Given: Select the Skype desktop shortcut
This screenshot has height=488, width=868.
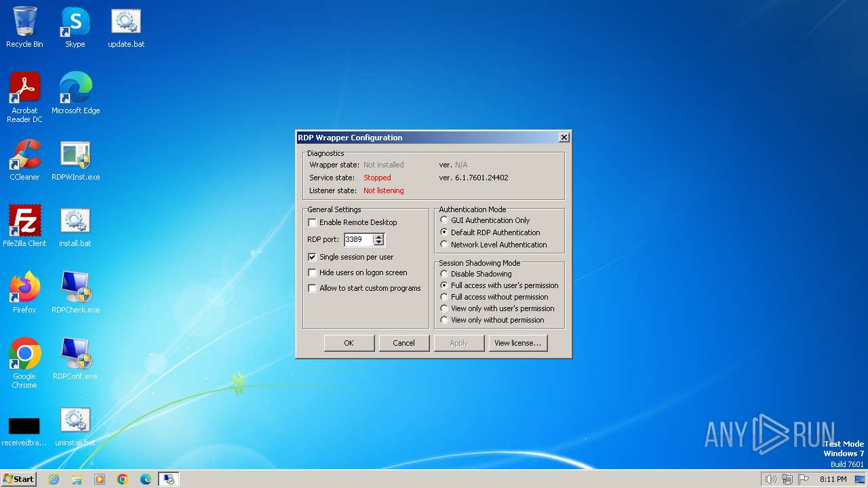Looking at the screenshot, I should (75, 27).
